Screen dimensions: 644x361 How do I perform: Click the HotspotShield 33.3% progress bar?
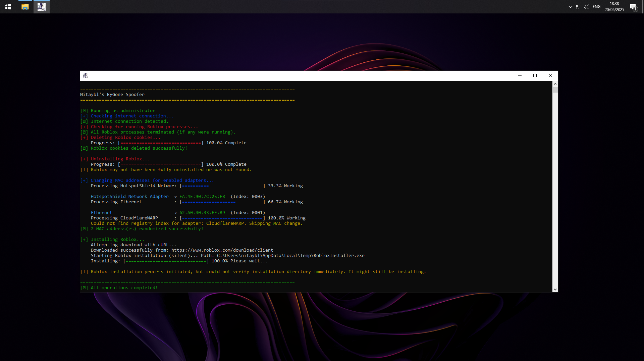click(x=222, y=186)
